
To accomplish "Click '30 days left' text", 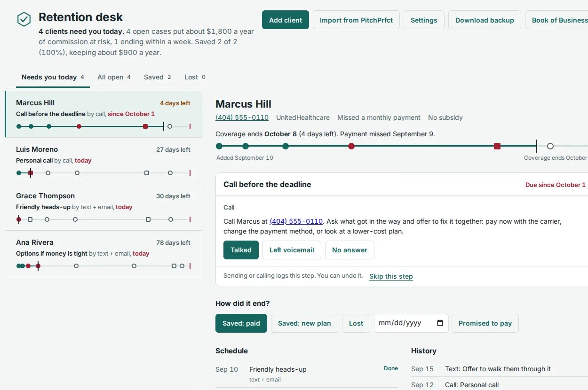I will tap(173, 196).
